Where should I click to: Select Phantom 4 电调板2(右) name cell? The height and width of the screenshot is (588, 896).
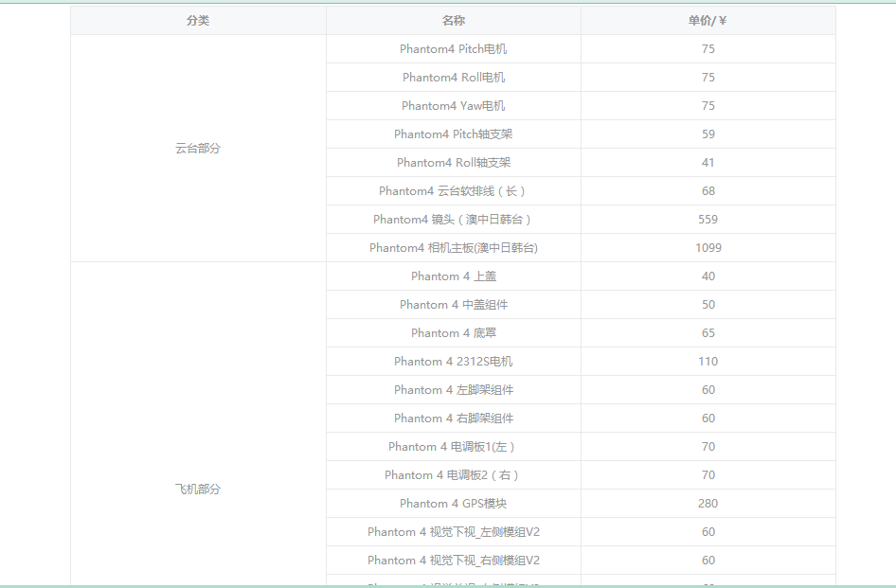(x=453, y=475)
